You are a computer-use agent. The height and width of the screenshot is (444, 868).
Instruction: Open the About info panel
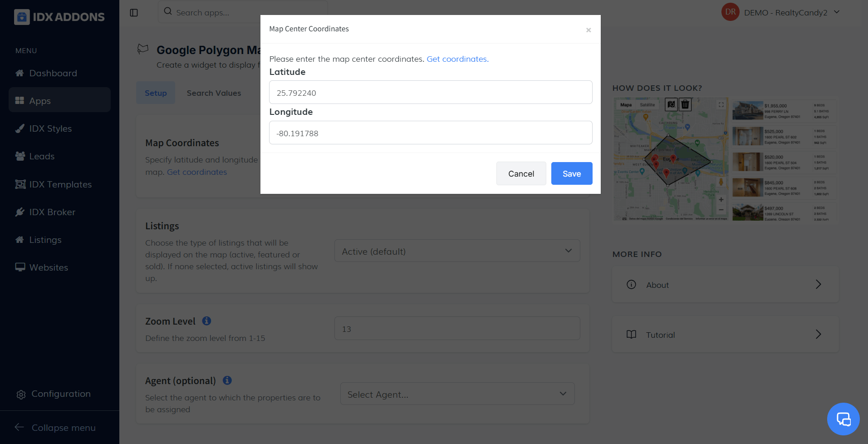(725, 285)
